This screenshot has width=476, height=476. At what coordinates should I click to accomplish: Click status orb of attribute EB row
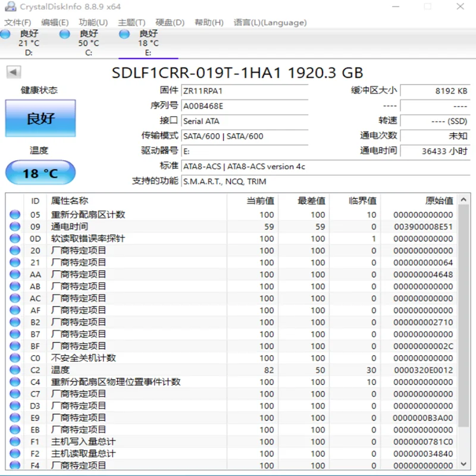click(x=15, y=430)
